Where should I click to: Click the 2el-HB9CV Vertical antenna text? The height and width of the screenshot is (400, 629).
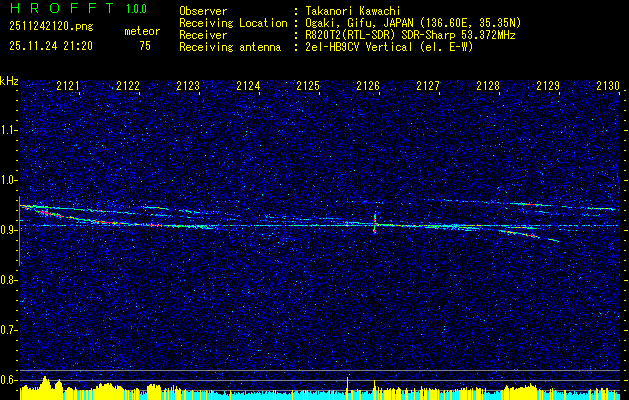click(x=390, y=47)
